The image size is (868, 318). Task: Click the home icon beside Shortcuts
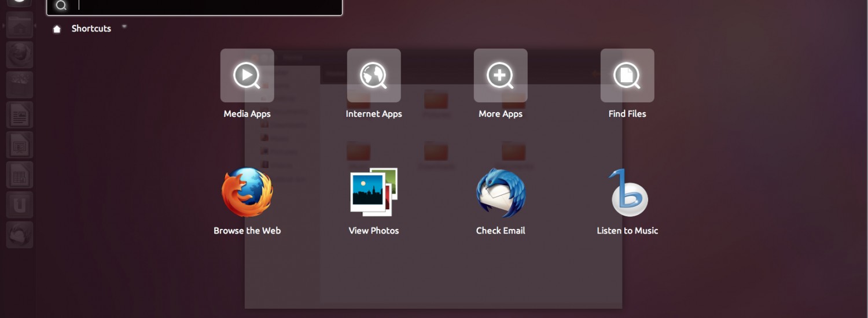tap(57, 29)
